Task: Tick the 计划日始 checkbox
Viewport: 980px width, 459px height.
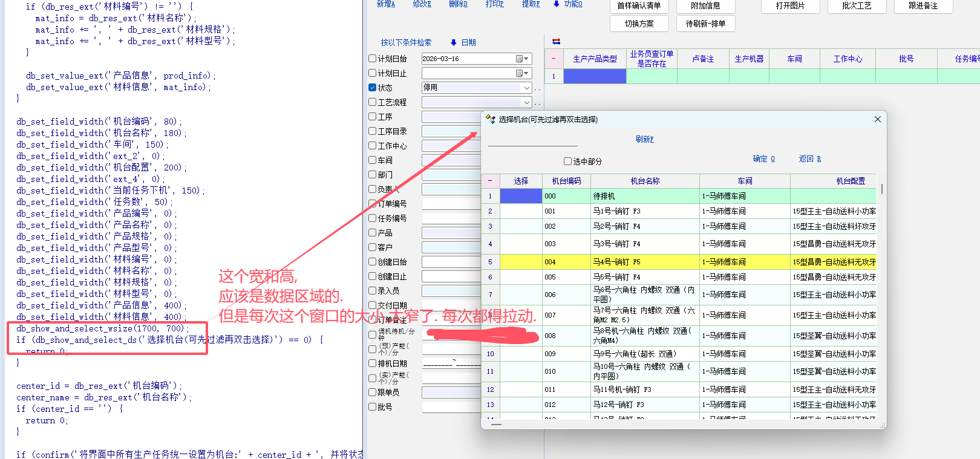Action: 373,59
